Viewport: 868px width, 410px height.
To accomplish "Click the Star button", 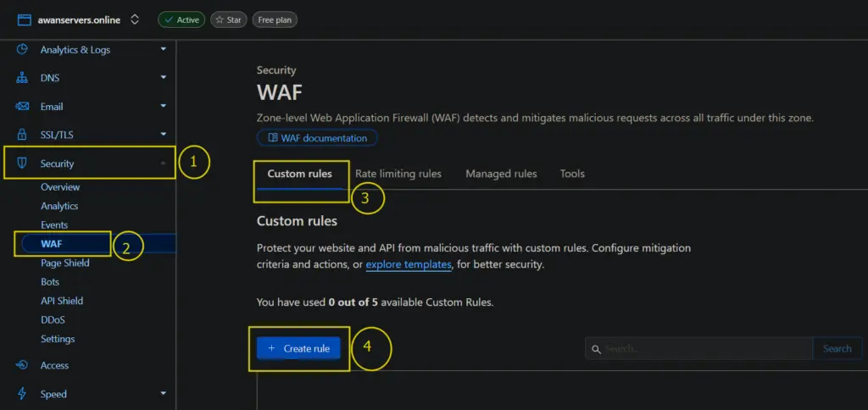I will pos(229,20).
